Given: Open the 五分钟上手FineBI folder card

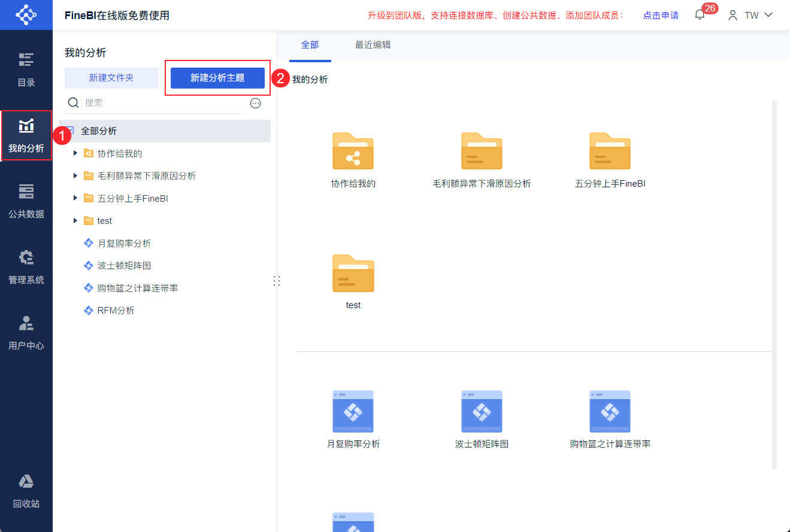Looking at the screenshot, I should [610, 159].
